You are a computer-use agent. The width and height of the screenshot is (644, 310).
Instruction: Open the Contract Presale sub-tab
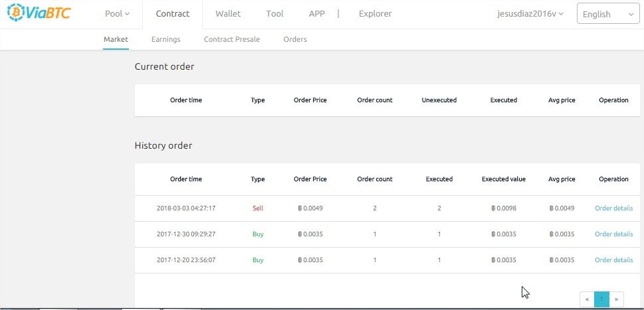click(x=232, y=39)
